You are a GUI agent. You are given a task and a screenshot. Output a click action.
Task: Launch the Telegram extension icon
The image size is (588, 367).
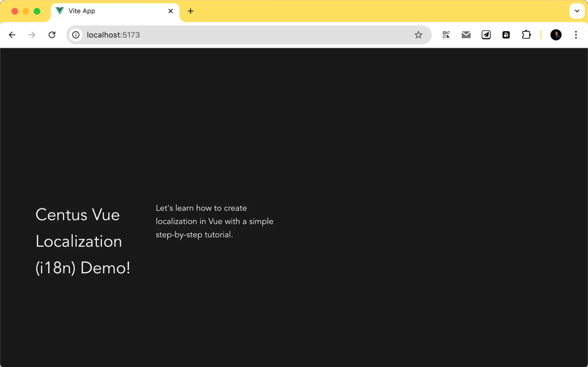[x=486, y=35]
